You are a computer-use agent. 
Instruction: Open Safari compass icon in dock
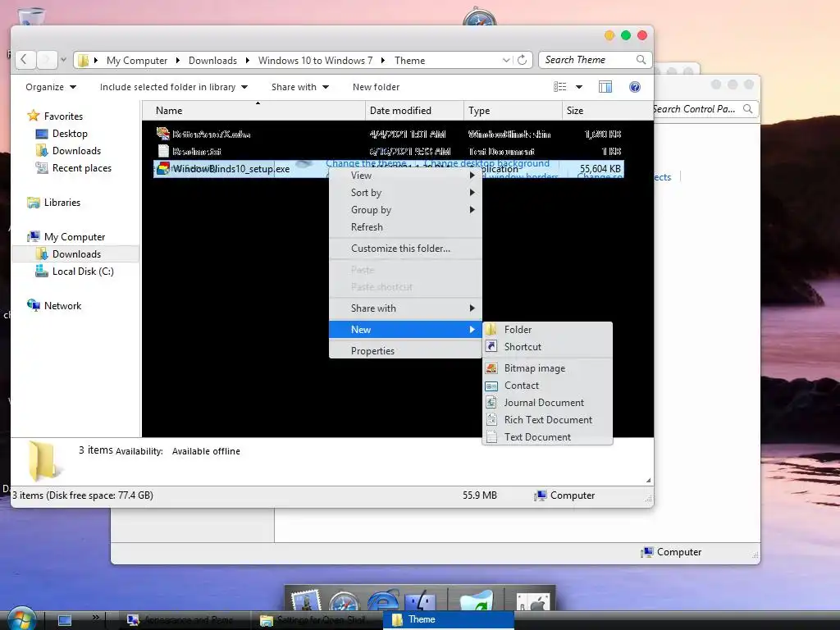[x=345, y=600]
